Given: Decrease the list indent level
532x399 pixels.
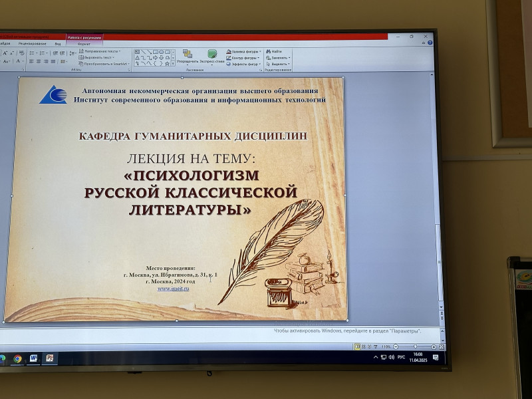Looking at the screenshot, I should pyautogui.click(x=55, y=53).
